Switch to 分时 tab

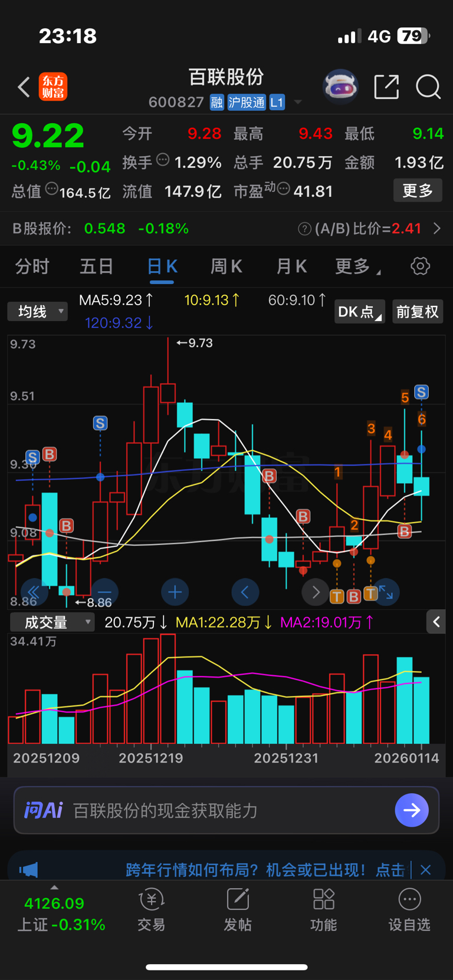[x=32, y=266]
